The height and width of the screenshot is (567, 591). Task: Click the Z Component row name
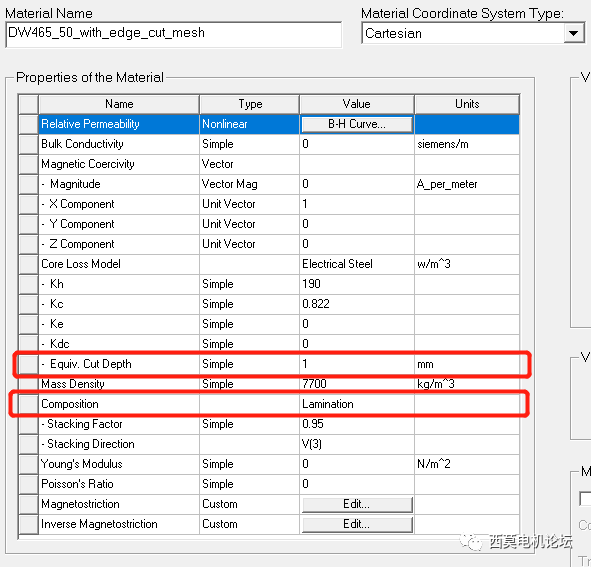[119, 244]
